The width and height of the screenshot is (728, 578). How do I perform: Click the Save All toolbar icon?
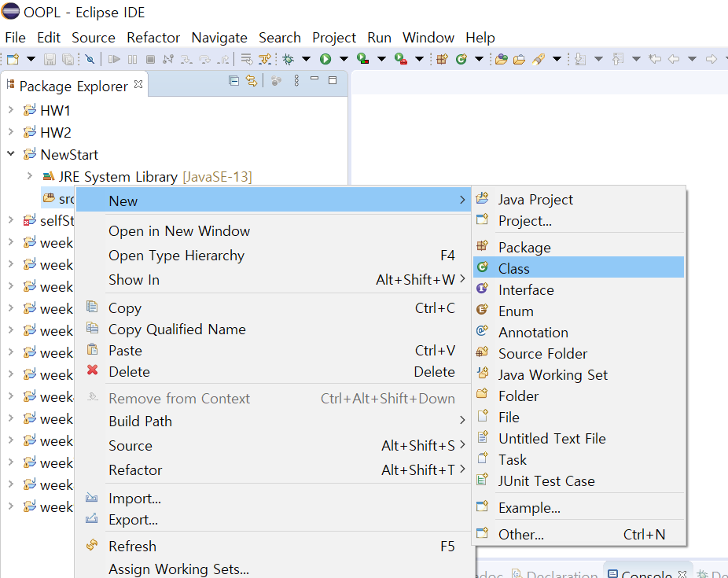click(68, 59)
